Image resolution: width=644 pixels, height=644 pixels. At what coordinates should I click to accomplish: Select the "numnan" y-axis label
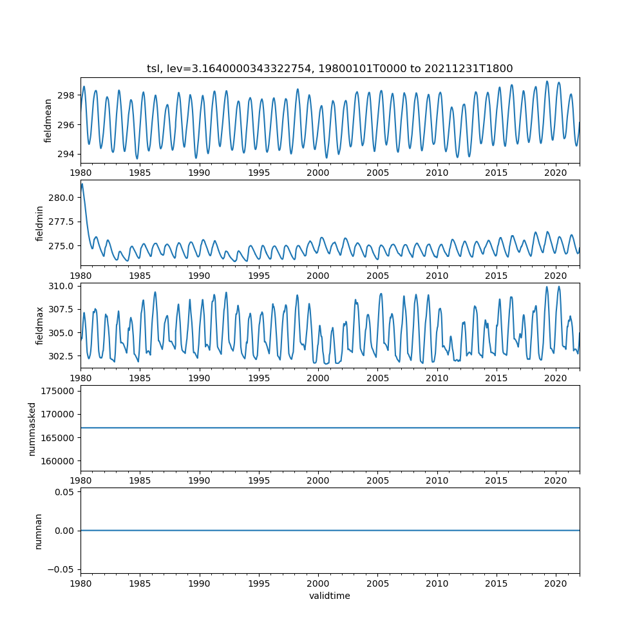click(x=39, y=531)
